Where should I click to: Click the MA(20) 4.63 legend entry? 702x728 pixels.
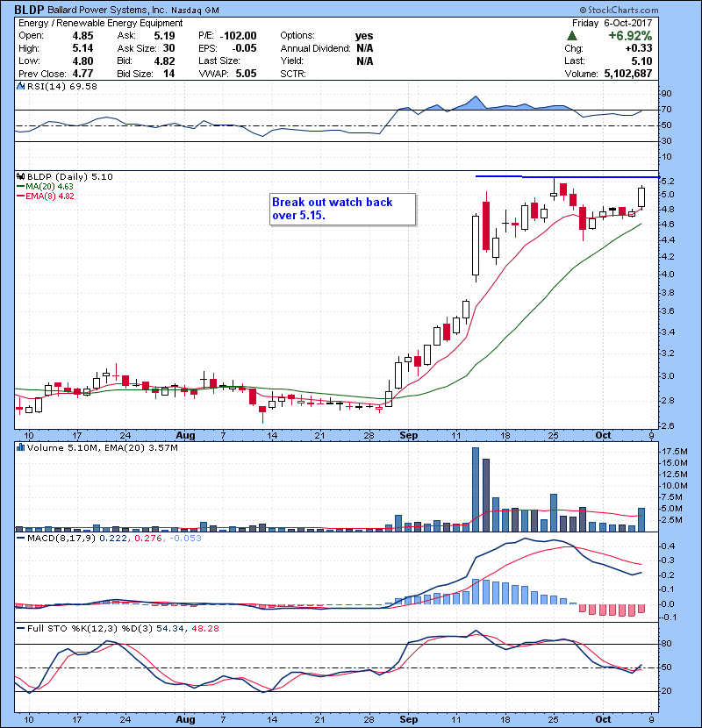coord(45,186)
